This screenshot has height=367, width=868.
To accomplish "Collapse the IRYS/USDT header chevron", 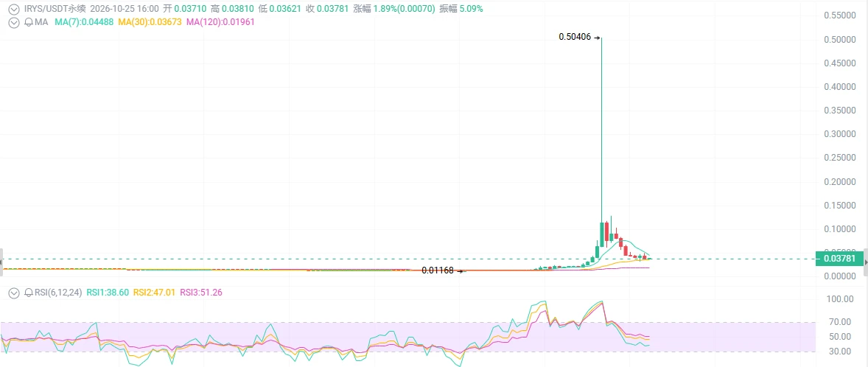I will tap(15, 9).
